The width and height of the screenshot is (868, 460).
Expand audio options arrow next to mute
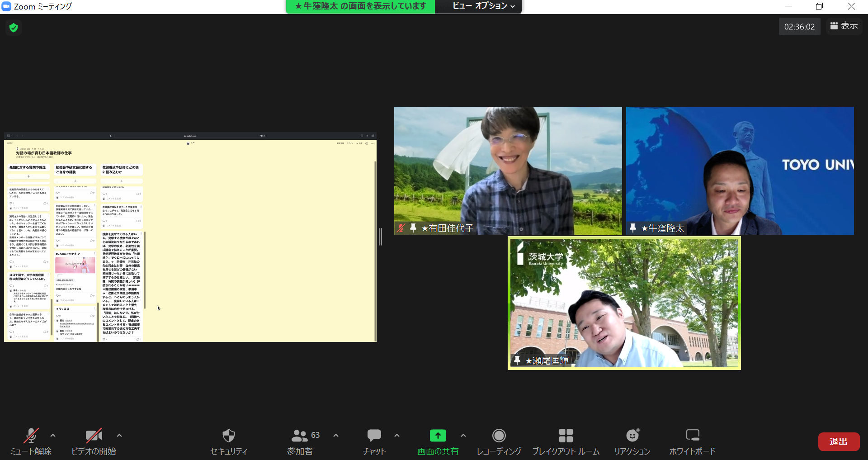(x=53, y=436)
